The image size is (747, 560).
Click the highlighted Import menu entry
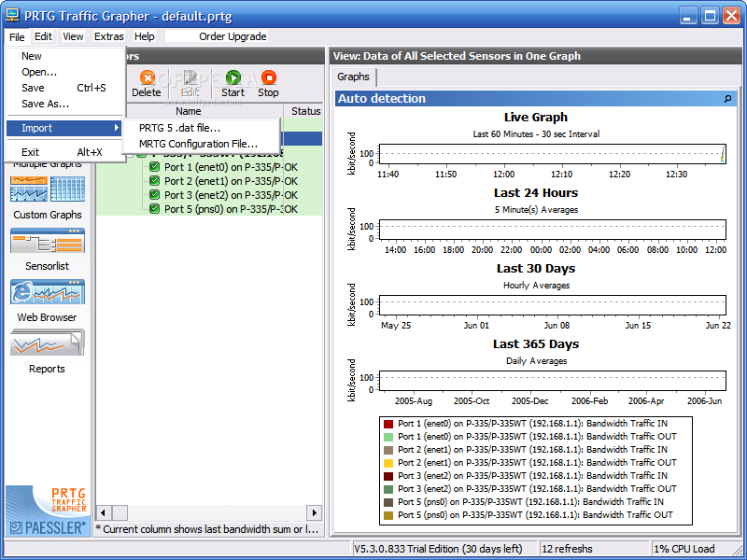(x=64, y=128)
